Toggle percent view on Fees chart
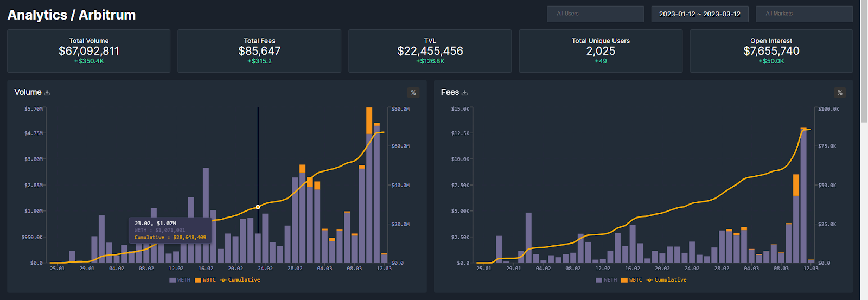This screenshot has height=300, width=868. coord(840,93)
